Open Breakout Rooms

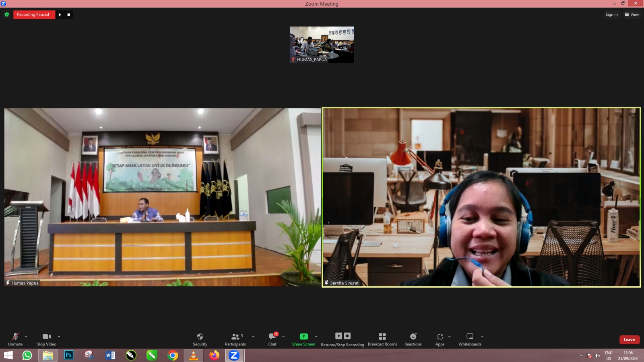point(382,337)
